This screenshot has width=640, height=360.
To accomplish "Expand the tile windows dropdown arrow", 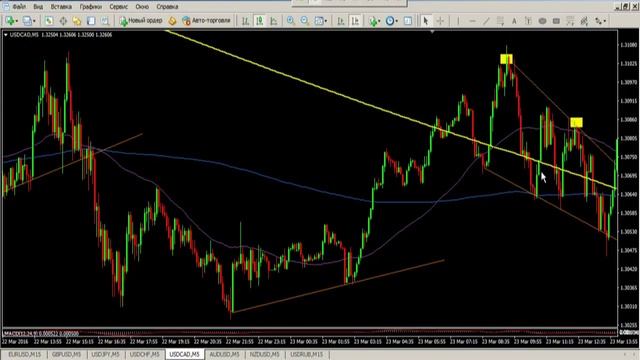I will tap(326, 21).
